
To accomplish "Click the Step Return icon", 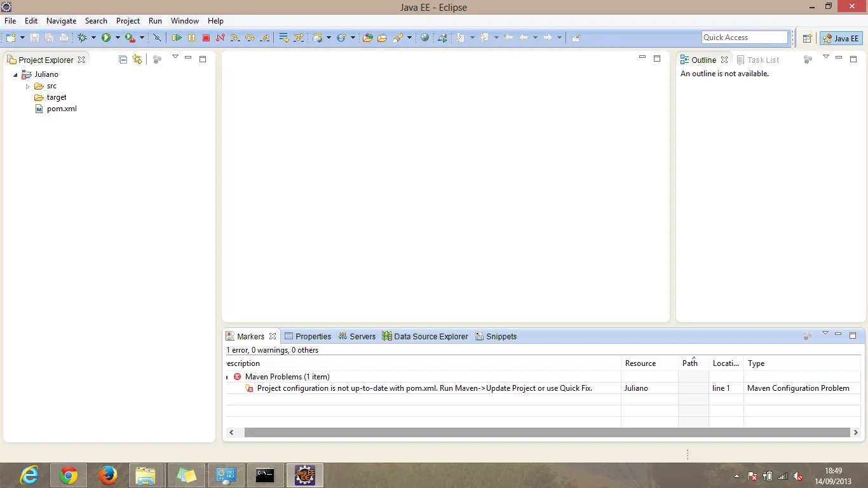I will 264,38.
